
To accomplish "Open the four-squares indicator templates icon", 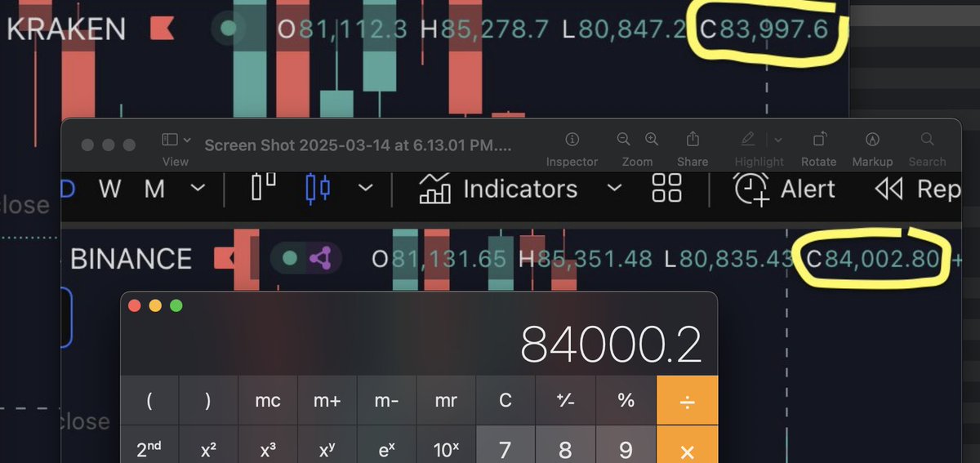I will [667, 188].
